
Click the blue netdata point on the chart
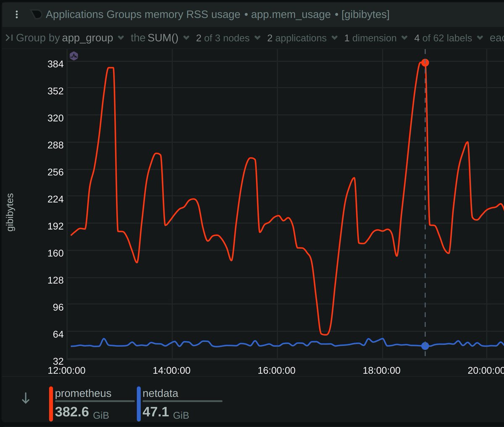pyautogui.click(x=425, y=346)
